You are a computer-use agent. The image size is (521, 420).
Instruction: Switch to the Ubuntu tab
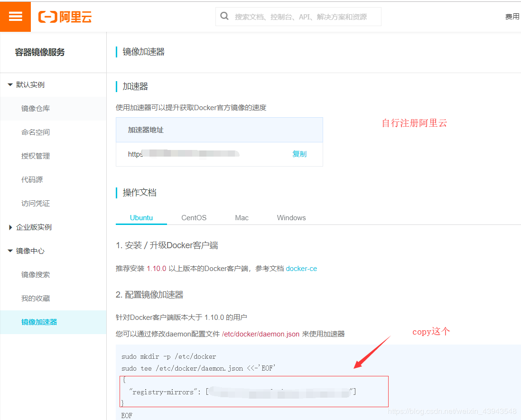tap(141, 218)
